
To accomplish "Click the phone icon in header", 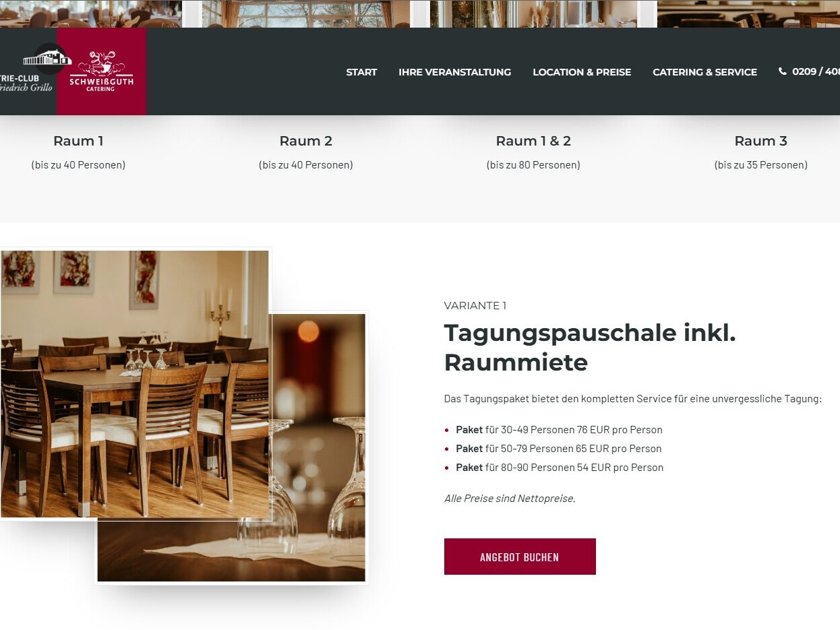I will point(783,71).
